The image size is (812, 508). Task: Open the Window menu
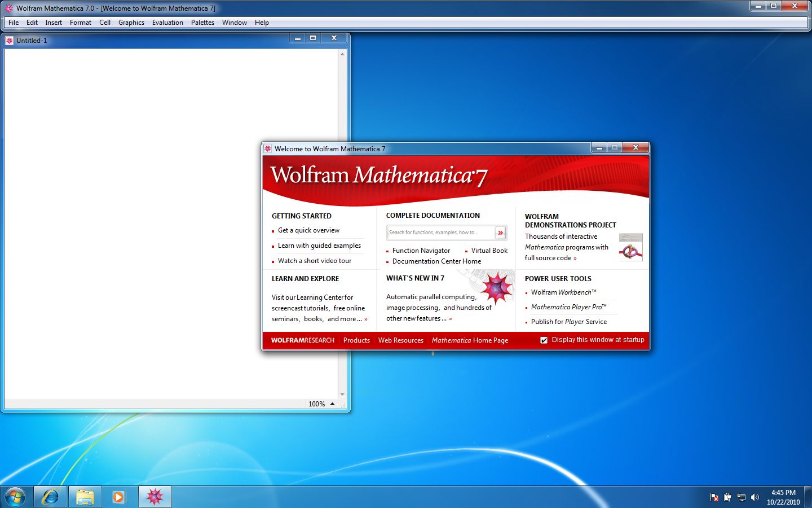pos(235,23)
